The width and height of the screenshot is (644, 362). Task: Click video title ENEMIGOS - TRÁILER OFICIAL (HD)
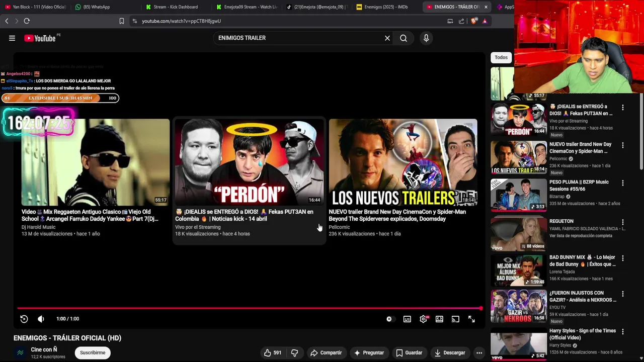(x=67, y=338)
